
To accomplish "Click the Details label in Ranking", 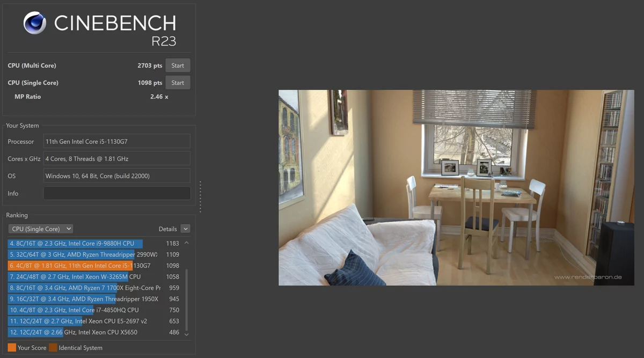I will tap(168, 229).
